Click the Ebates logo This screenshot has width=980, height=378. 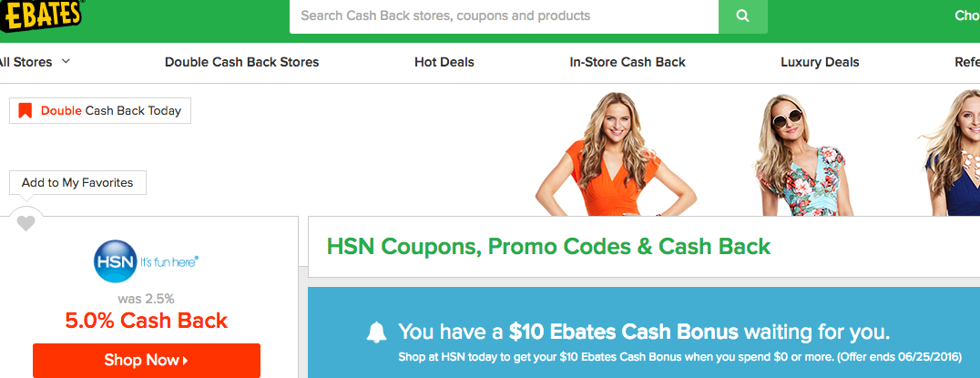(x=41, y=15)
